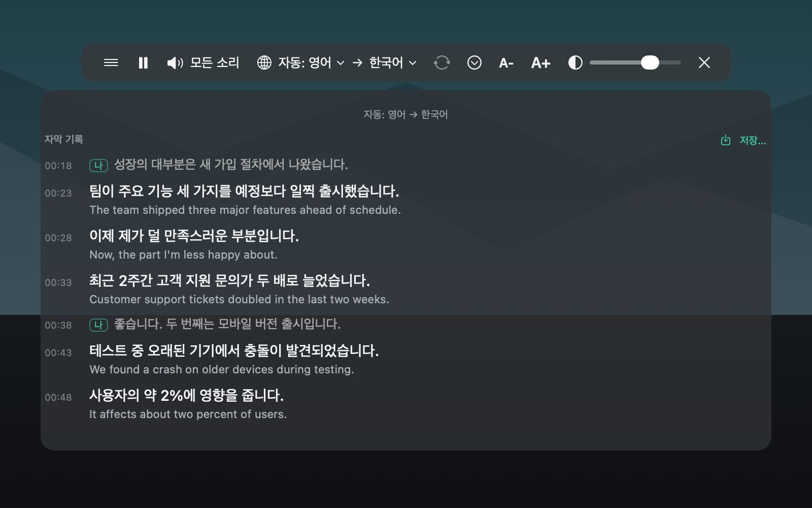The height and width of the screenshot is (508, 812).
Task: Open the 모든 소리 audio source selector
Action: [215, 62]
